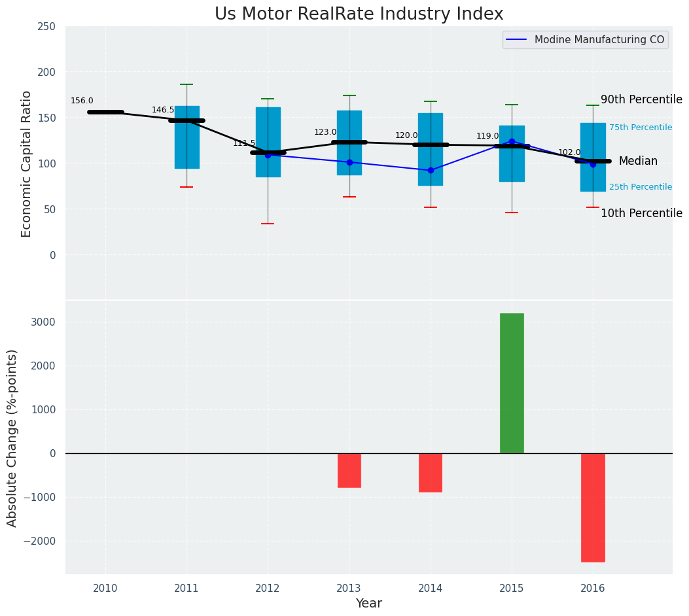Click the Median annotation text
Image resolution: width=689 pixels, height=616 pixels.
[638, 161]
